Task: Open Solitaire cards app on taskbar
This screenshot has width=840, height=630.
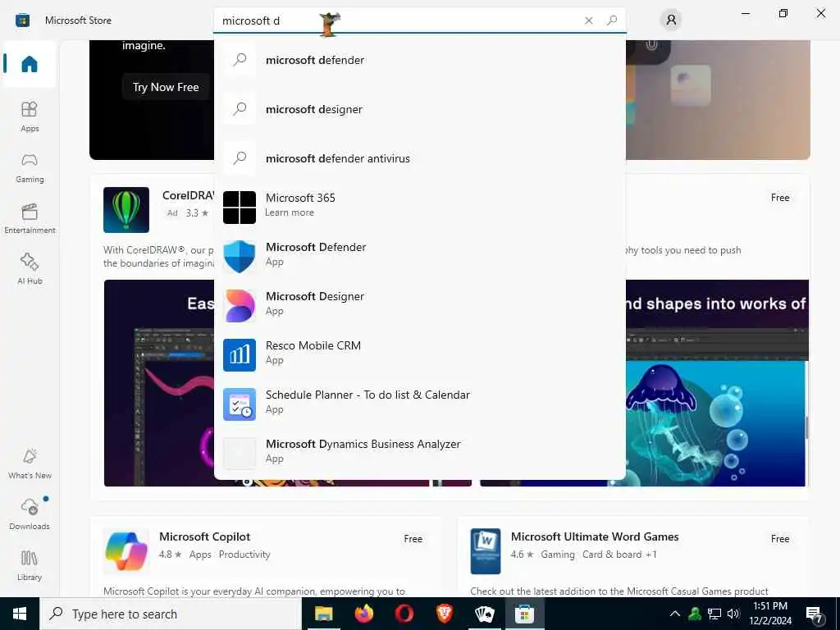Action: (484, 614)
